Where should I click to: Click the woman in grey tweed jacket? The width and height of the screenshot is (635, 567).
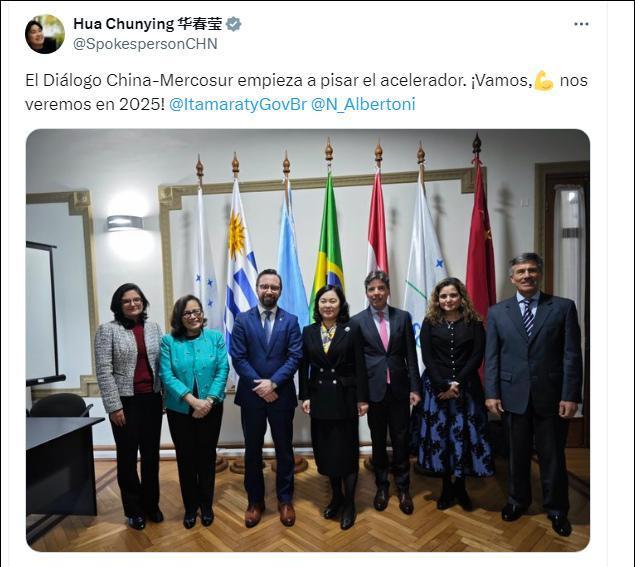(130, 405)
